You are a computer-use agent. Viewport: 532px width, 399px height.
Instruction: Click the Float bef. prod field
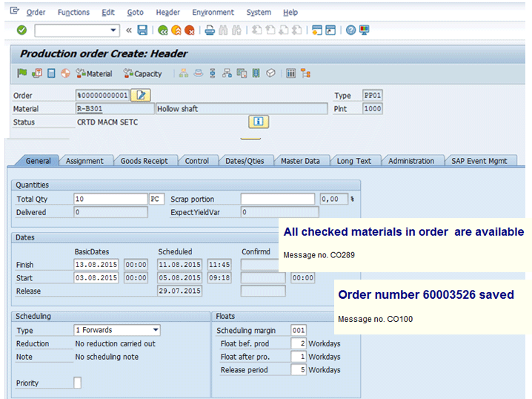(x=299, y=343)
